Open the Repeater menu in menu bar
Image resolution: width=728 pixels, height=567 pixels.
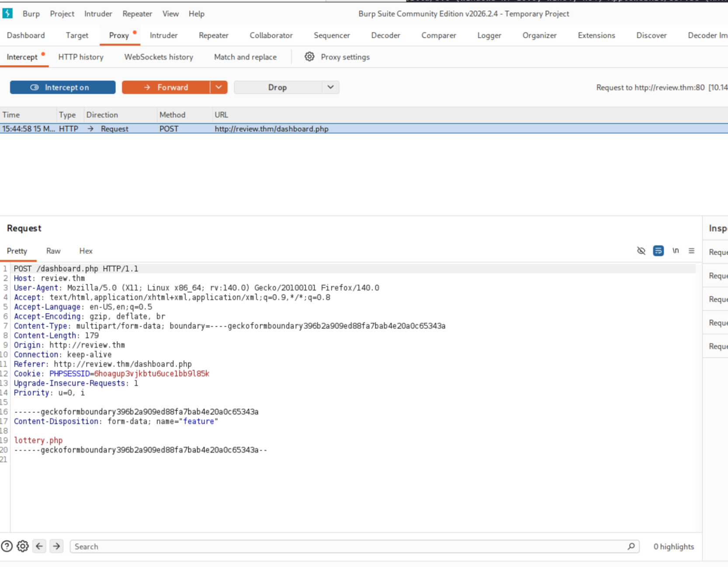[137, 14]
